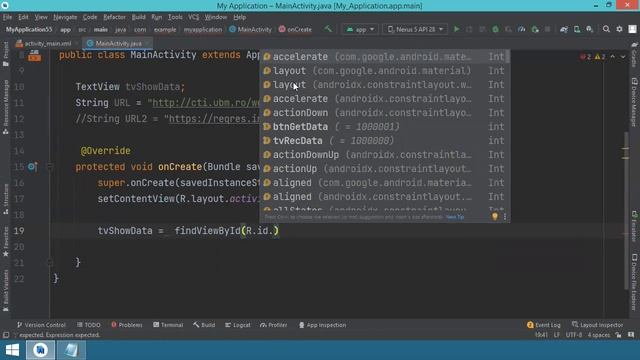The image size is (640, 360).
Task: Click the fold end marker on line 21
Action: (50, 262)
